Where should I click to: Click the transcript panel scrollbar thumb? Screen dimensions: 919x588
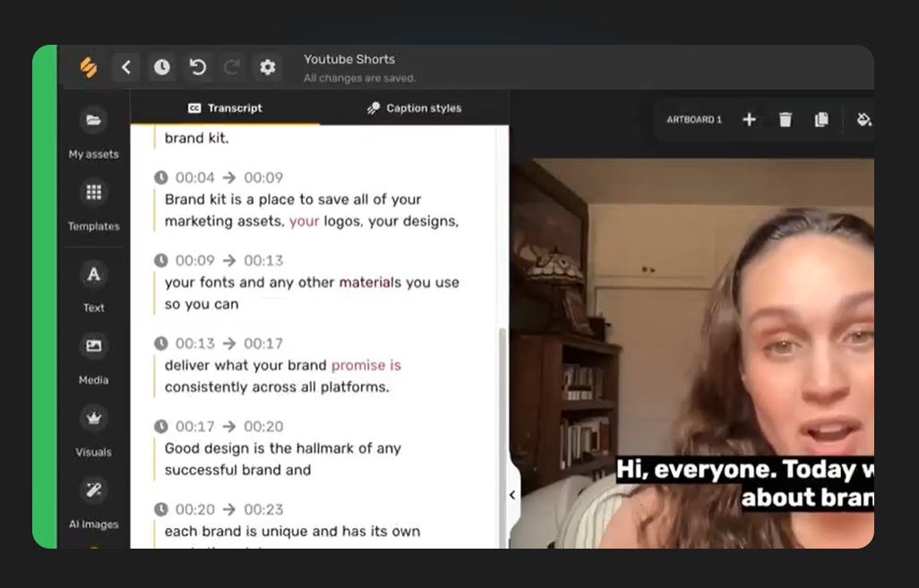pyautogui.click(x=502, y=438)
